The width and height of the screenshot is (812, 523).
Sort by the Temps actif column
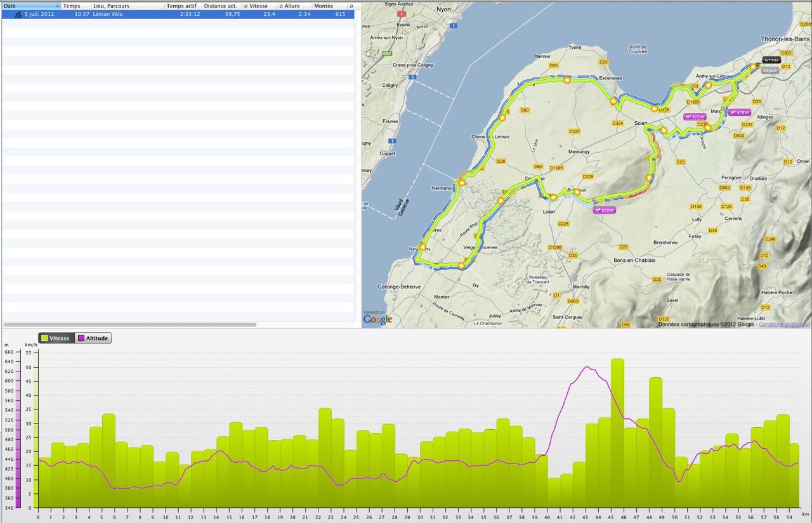tap(181, 6)
